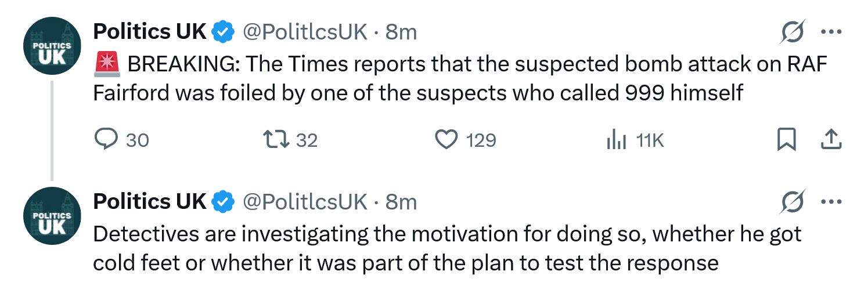
Task: View analytics showing 11K views
Action: coord(634,140)
